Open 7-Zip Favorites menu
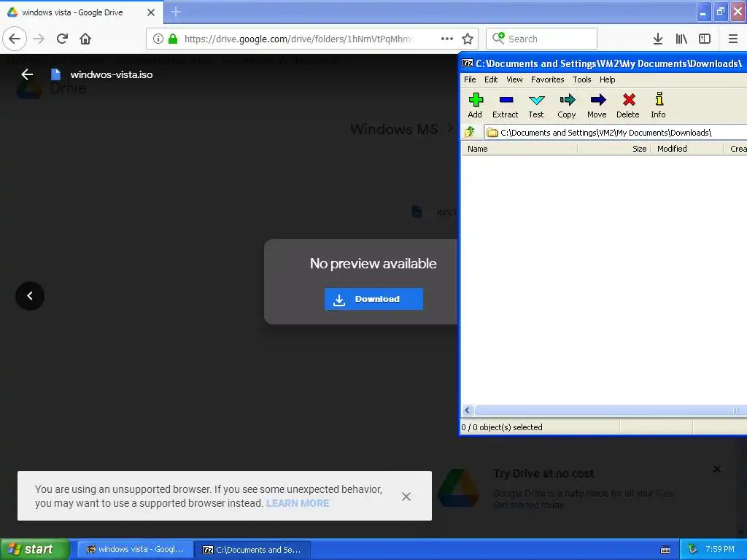The width and height of the screenshot is (747, 560). point(547,79)
